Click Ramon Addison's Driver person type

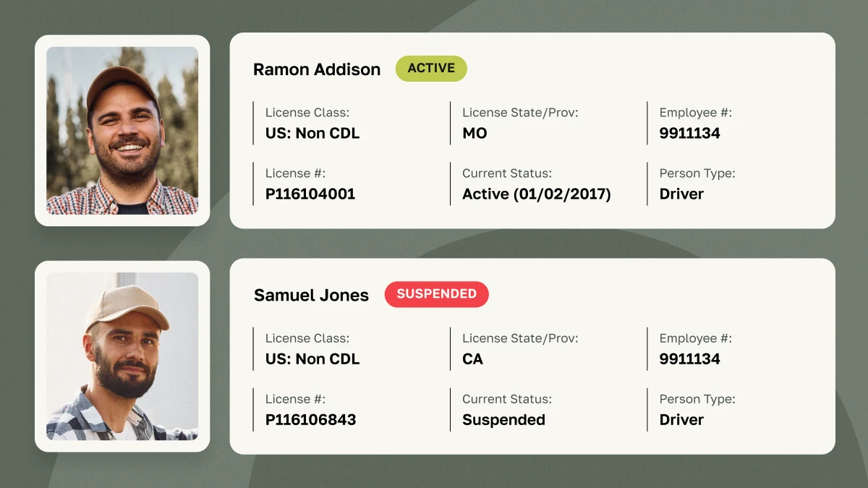tap(681, 194)
